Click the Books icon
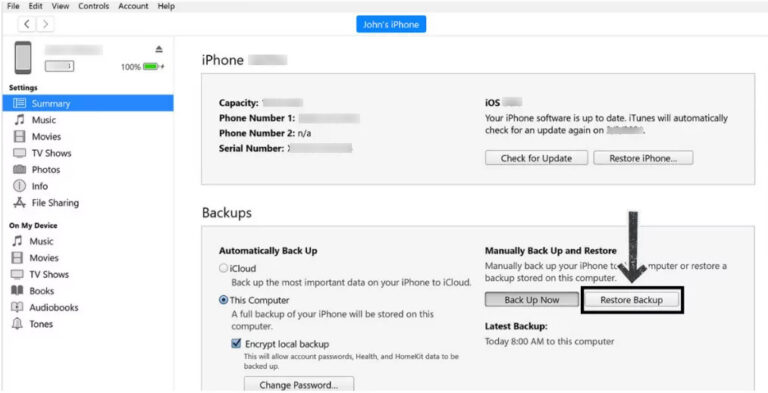The image size is (768, 393). click(x=17, y=291)
